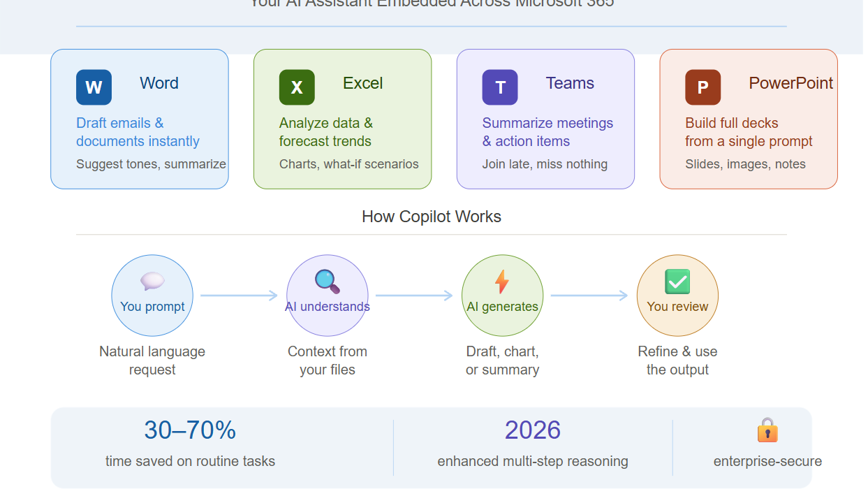The width and height of the screenshot is (868, 503).
Task: Click 'Context from your files' caption
Action: (328, 360)
